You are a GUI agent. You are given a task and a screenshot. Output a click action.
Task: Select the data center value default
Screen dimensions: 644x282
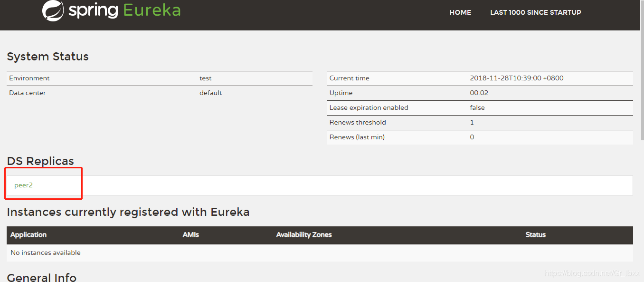[211, 93]
